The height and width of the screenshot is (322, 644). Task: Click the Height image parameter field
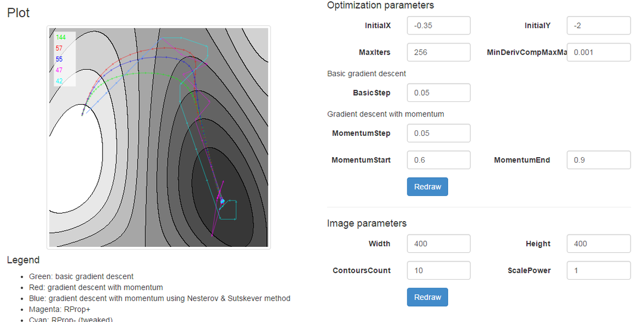pos(598,243)
